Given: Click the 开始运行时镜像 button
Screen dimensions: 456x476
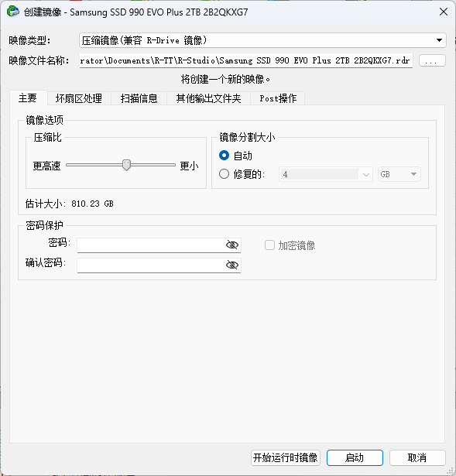Looking at the screenshot, I should point(286,457).
